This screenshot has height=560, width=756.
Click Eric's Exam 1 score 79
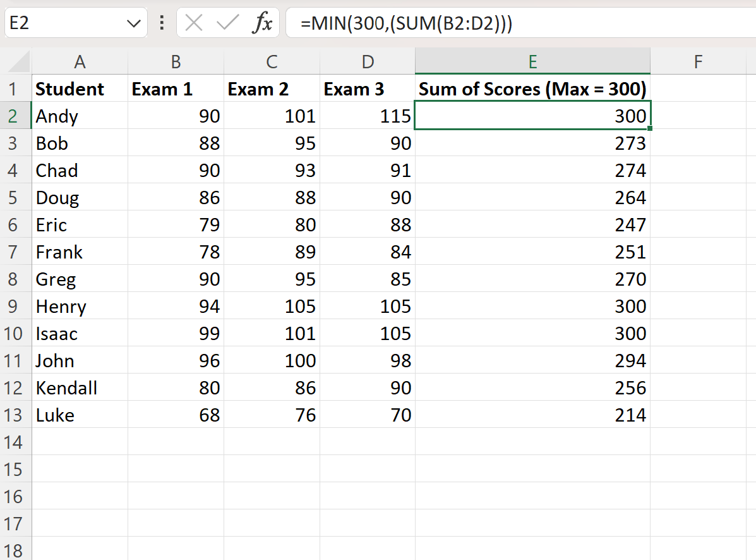tap(176, 225)
